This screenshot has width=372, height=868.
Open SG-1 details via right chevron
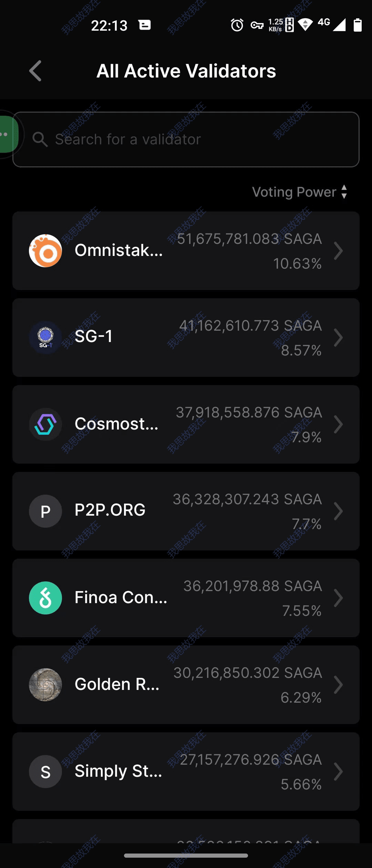tap(338, 338)
